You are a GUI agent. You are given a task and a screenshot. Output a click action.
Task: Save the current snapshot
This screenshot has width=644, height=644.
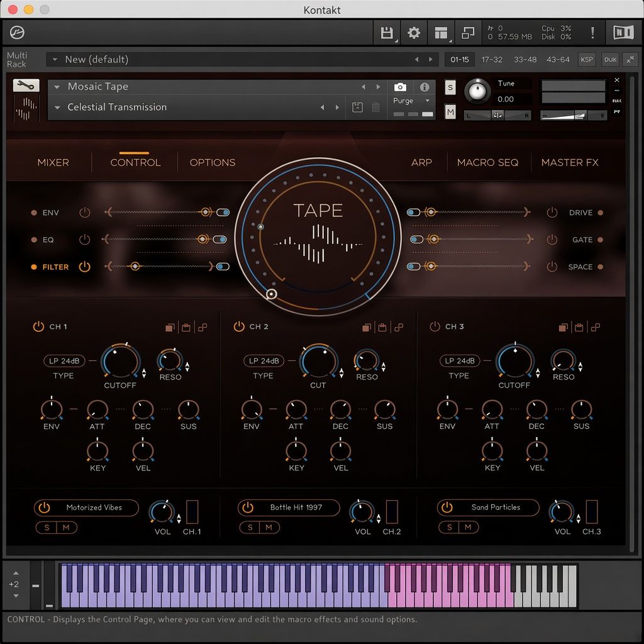coord(357,108)
